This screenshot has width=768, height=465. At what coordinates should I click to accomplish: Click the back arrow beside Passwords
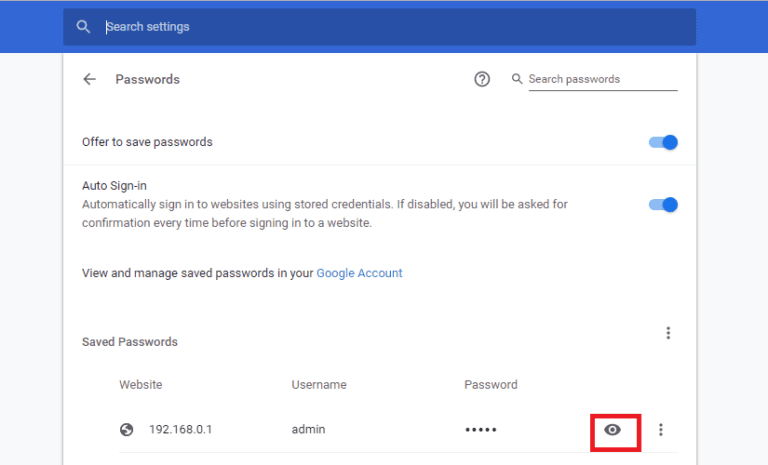pos(90,79)
